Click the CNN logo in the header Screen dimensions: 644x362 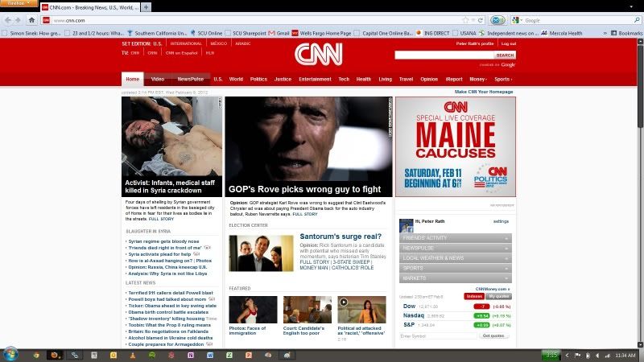[318, 55]
